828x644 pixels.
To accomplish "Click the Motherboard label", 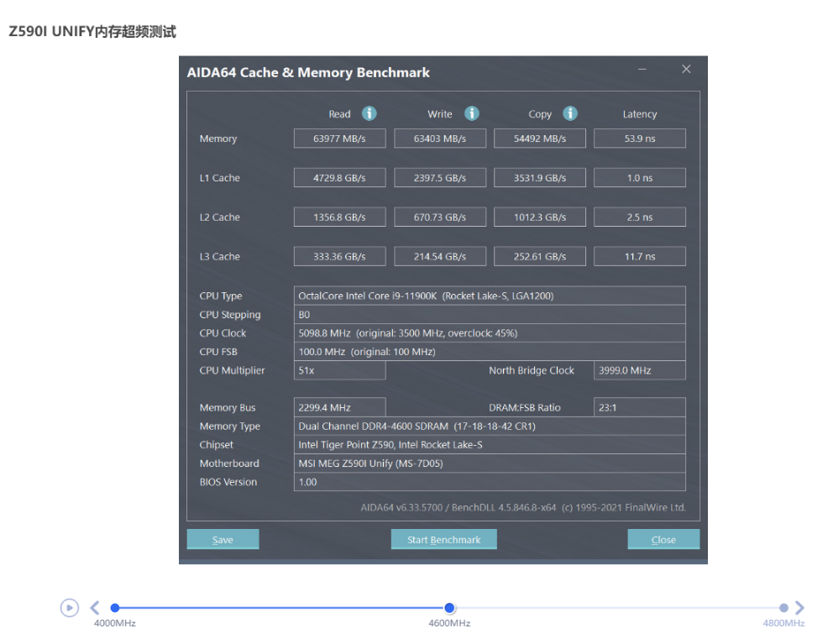I will click(x=229, y=463).
